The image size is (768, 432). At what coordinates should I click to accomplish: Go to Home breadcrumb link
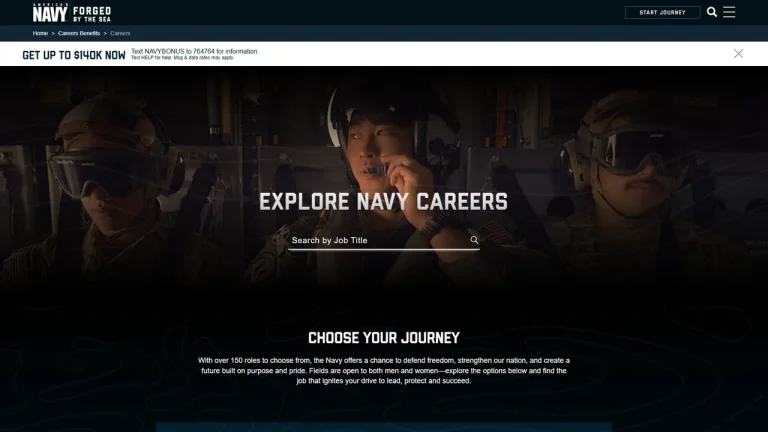[40, 33]
